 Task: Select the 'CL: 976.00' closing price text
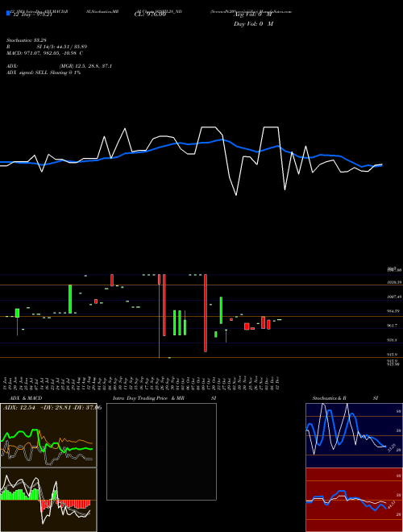click(x=150, y=15)
